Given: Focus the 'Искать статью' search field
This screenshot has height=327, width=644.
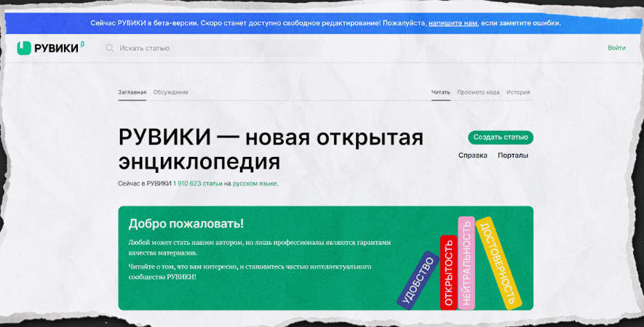Looking at the screenshot, I should [210, 48].
